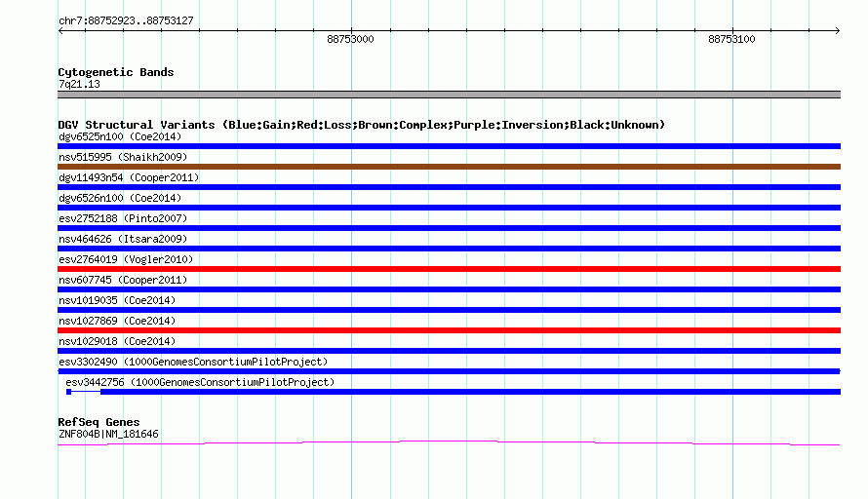Click the blue bar of nsv607745
This screenshot has width=868, height=499.
tap(449, 289)
